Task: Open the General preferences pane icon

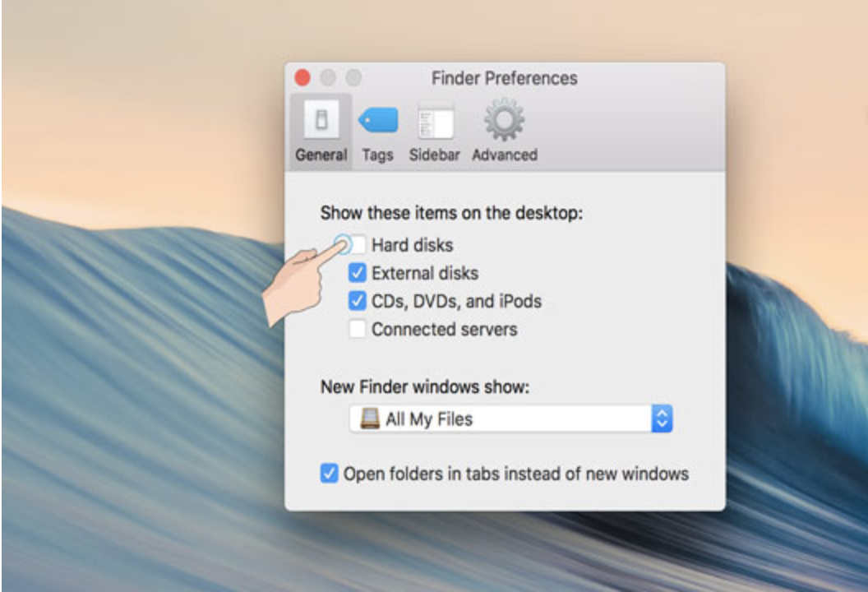Action: pyautogui.click(x=321, y=119)
